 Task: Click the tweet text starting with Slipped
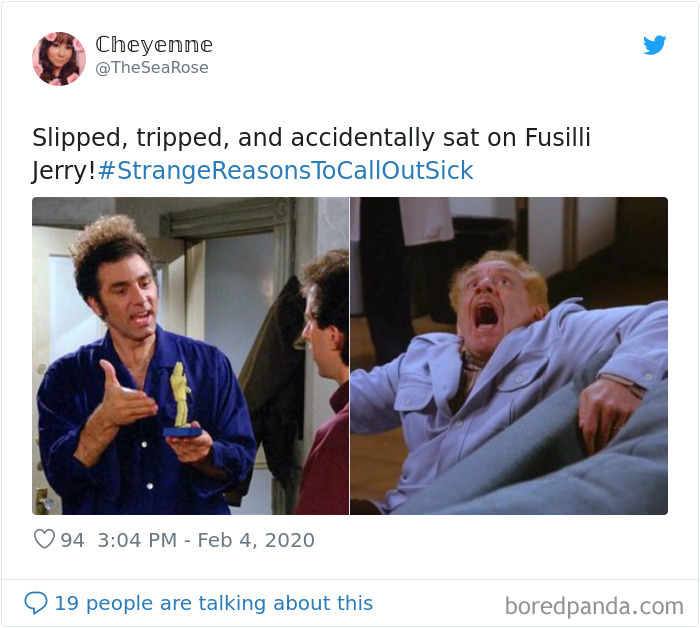[x=311, y=154]
